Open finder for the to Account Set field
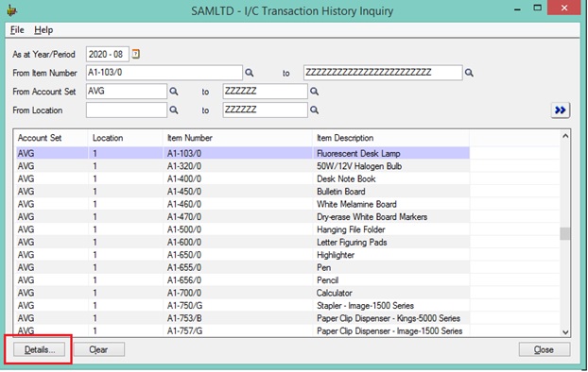 pos(314,91)
